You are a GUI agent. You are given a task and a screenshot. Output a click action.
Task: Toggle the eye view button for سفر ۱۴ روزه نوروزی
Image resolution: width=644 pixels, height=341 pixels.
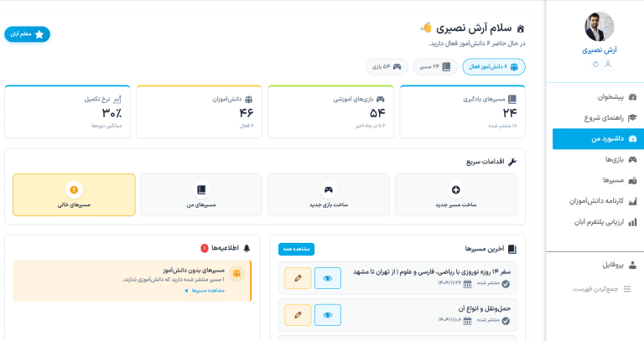328,278
